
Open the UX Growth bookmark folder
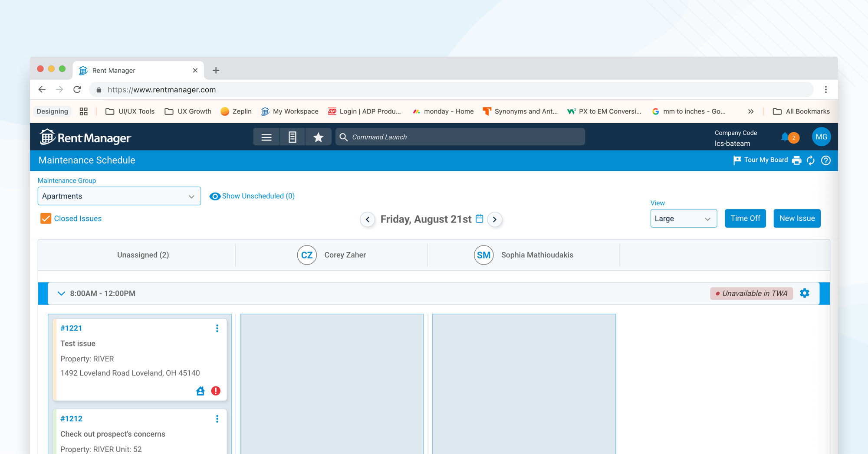point(188,111)
